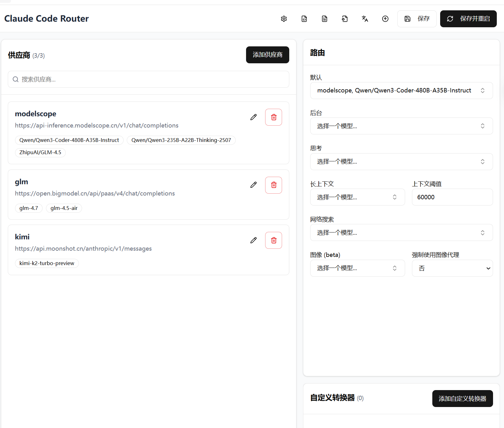504x428 pixels.
Task: Open settings via the gear icon
Action: [284, 19]
